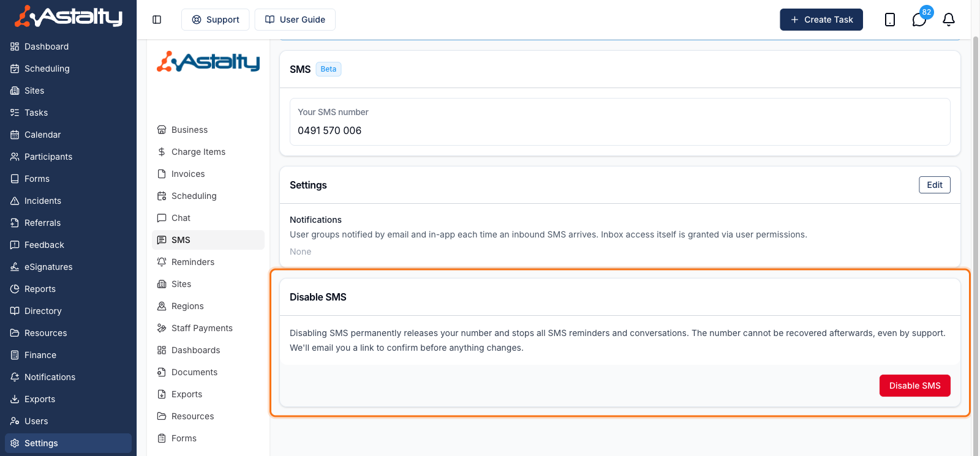The height and width of the screenshot is (456, 980).
Task: Edit SMS notification settings
Action: coord(934,185)
